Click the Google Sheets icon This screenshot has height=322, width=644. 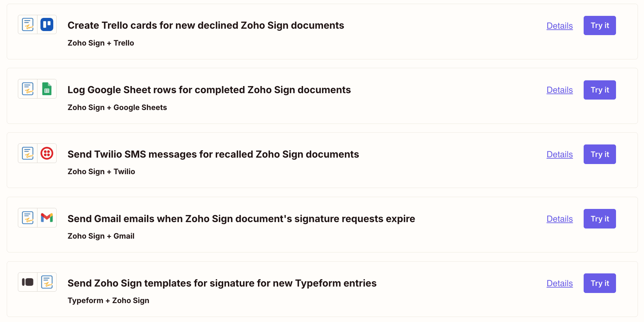tap(47, 89)
